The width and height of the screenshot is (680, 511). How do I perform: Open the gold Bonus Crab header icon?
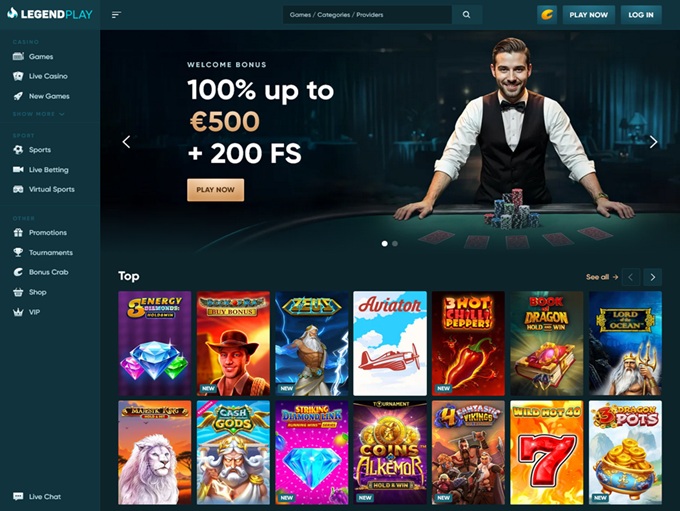pyautogui.click(x=547, y=15)
